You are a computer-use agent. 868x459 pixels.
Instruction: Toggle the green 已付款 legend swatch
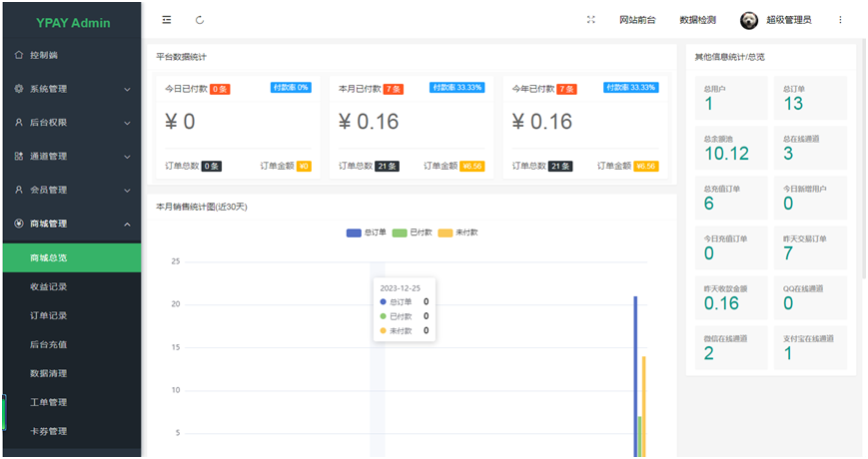tap(400, 232)
